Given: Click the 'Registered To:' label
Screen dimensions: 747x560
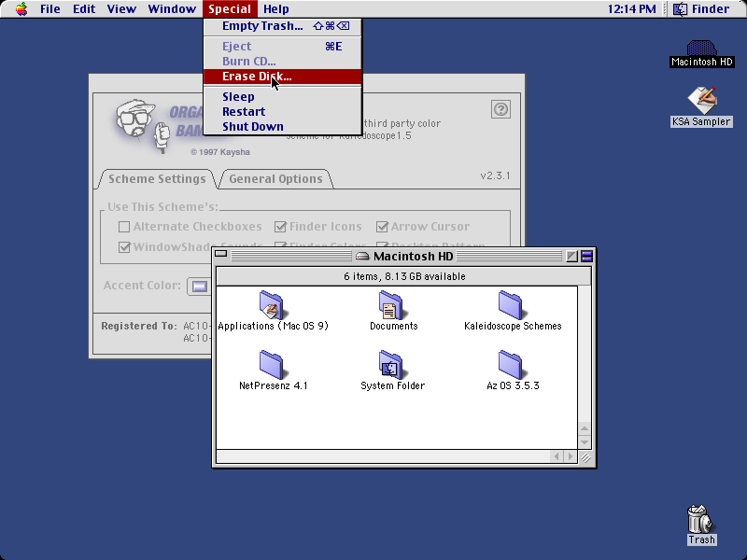Looking at the screenshot, I should tap(138, 326).
